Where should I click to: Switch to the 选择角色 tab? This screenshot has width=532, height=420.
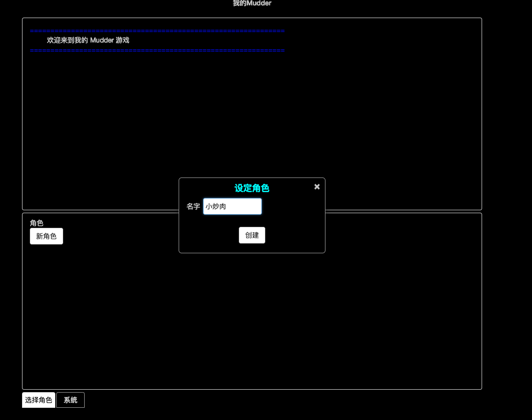click(x=39, y=400)
